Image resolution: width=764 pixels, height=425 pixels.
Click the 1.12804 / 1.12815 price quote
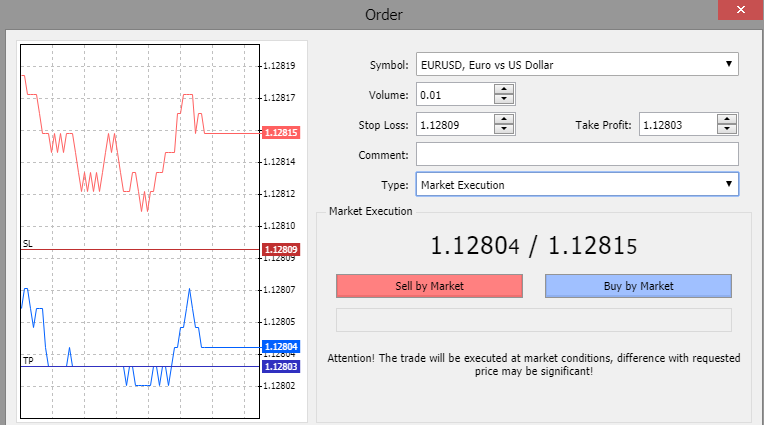pyautogui.click(x=533, y=245)
